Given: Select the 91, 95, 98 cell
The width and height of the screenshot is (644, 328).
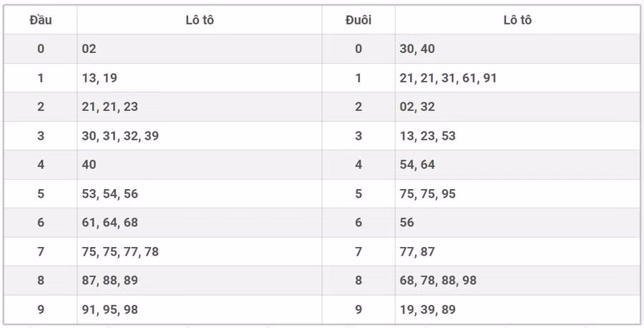Looking at the screenshot, I should point(109,310).
